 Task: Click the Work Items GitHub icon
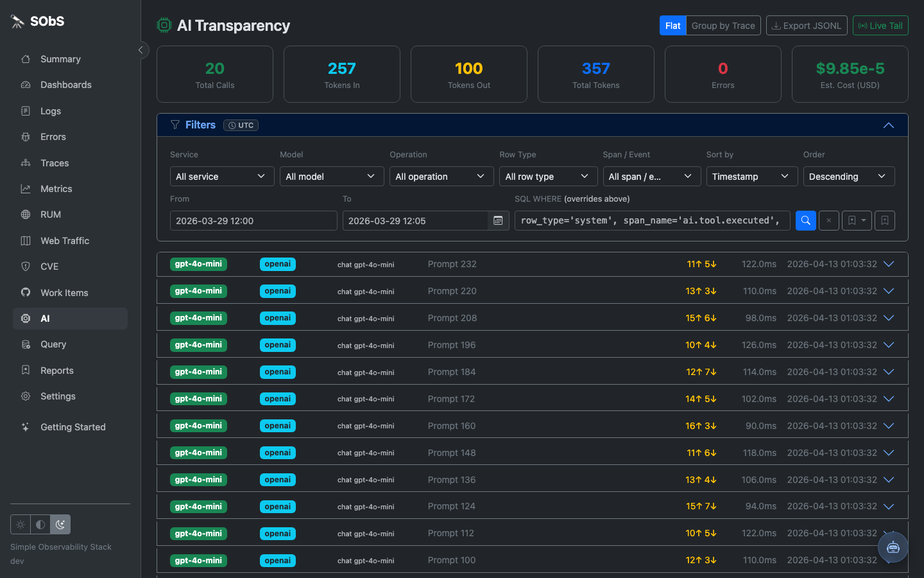tap(26, 293)
